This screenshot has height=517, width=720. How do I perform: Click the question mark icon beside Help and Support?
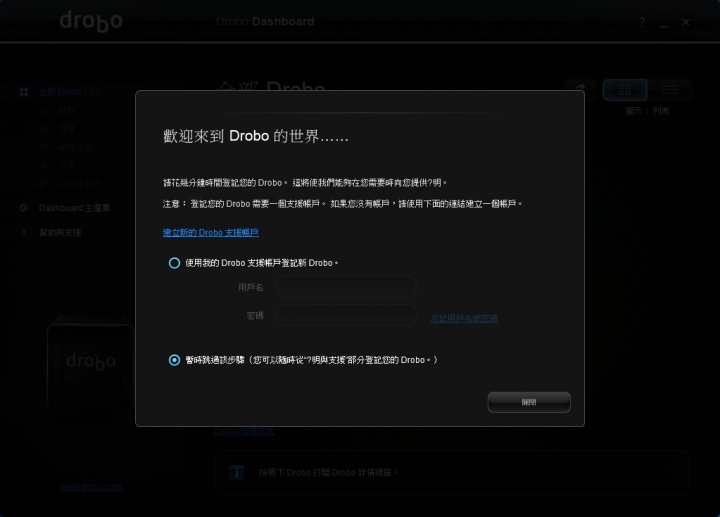[x=24, y=232]
